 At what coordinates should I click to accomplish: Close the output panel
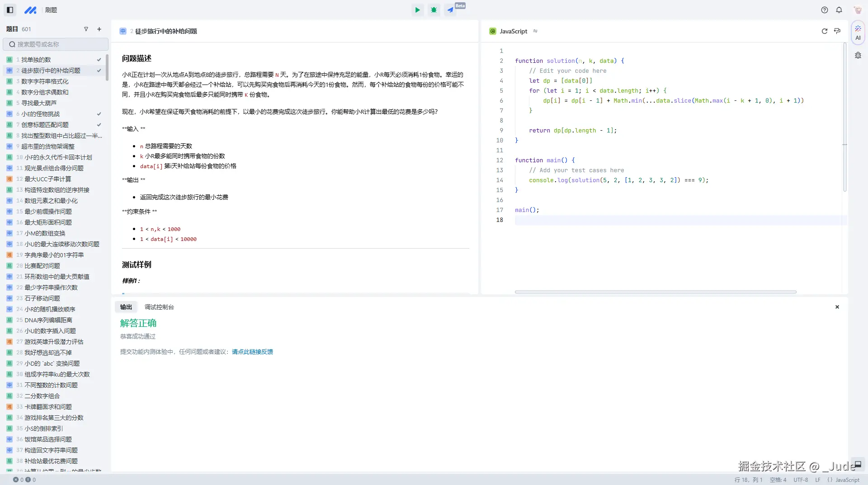pos(837,307)
